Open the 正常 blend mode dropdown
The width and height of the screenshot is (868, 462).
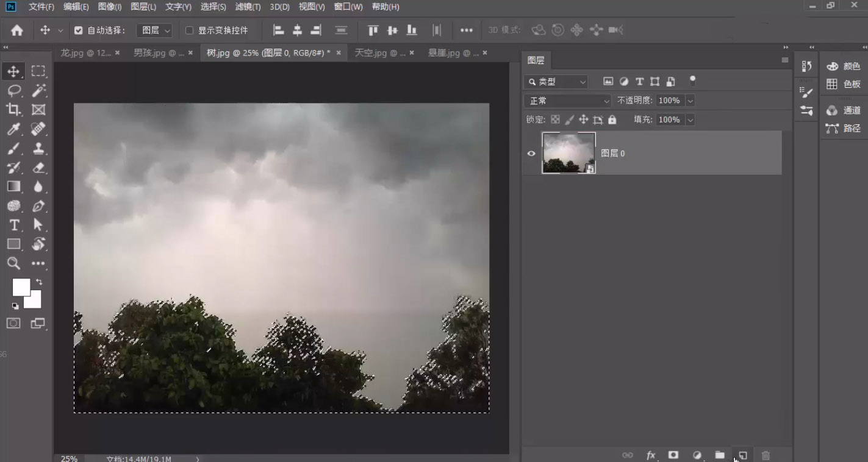click(567, 101)
